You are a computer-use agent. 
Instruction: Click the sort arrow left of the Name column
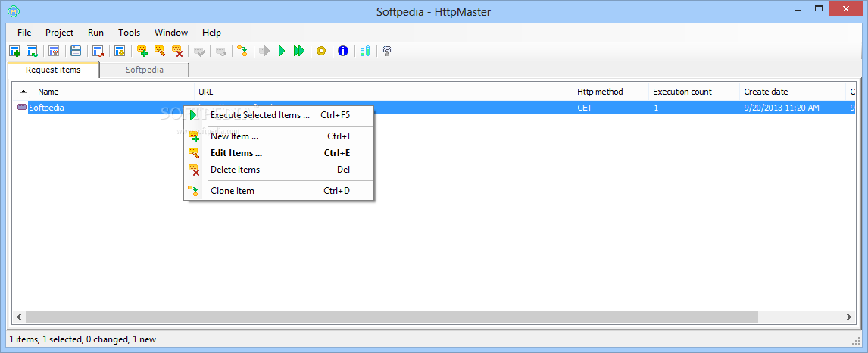[23, 92]
